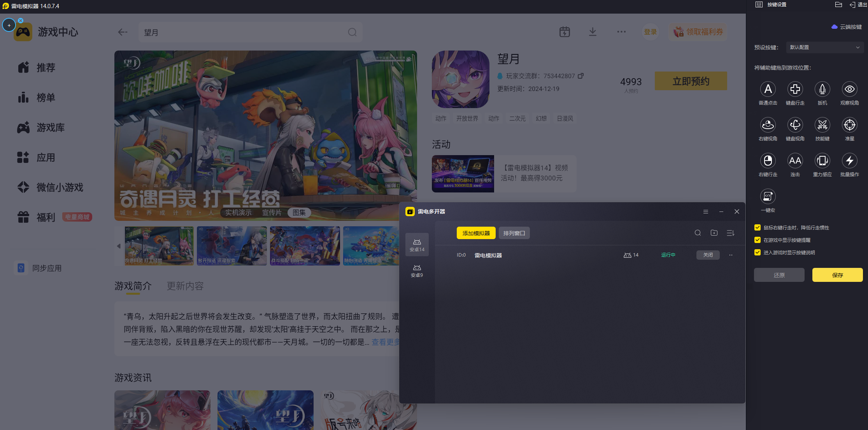Select the 战斗搭配 screenshot thumbnail
The image size is (868, 430).
point(305,246)
